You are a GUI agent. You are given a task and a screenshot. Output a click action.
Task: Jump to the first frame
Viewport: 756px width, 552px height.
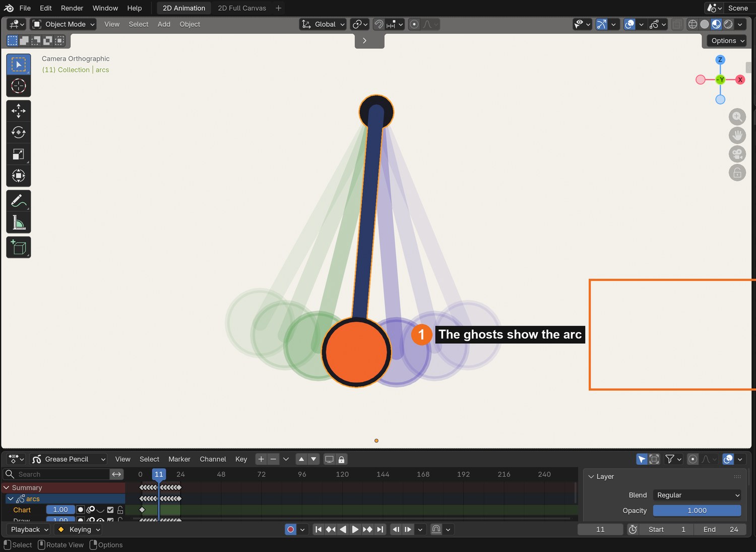pos(318,529)
